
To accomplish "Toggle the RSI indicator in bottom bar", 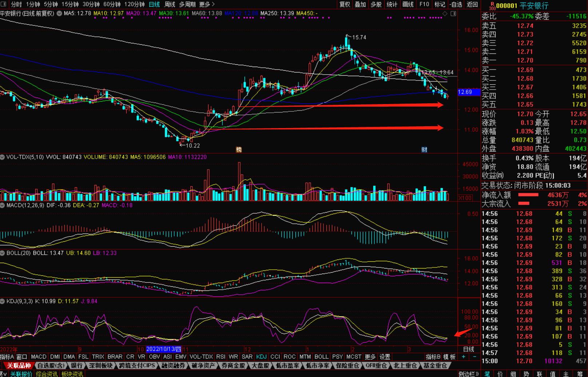I will [221, 357].
